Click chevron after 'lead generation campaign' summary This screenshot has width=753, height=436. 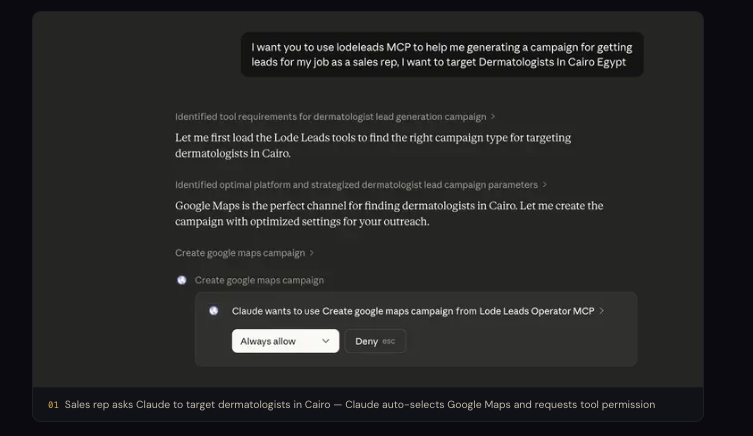click(x=493, y=117)
